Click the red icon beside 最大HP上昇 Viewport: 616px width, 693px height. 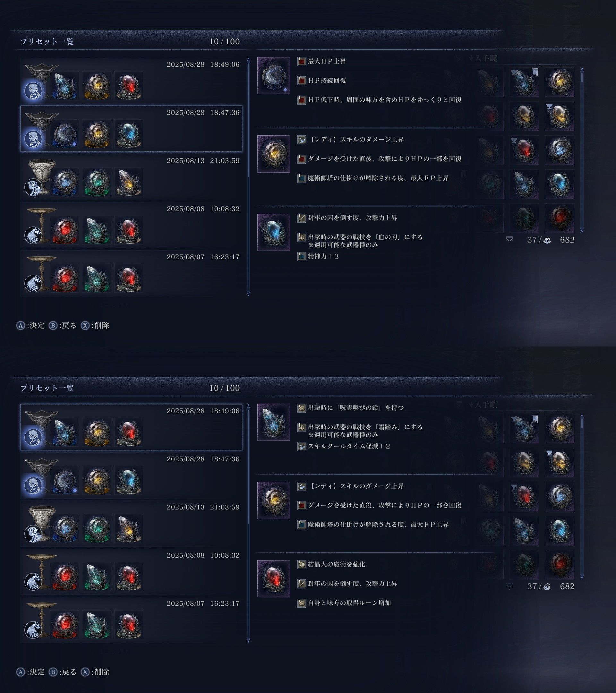click(302, 62)
